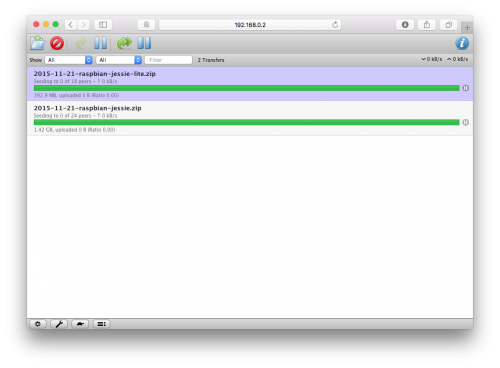This screenshot has height=368, width=500.
Task: Show Safari downloads
Action: (405, 25)
